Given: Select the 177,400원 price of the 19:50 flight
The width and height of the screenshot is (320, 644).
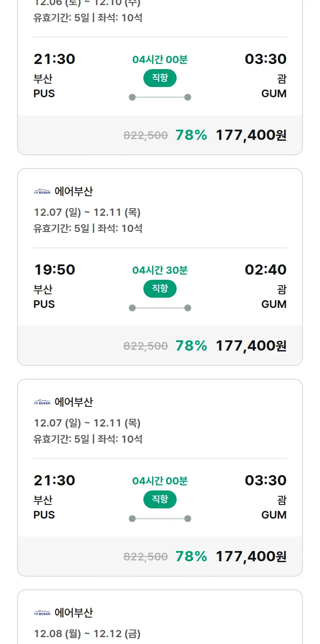Looking at the screenshot, I should [251, 345].
